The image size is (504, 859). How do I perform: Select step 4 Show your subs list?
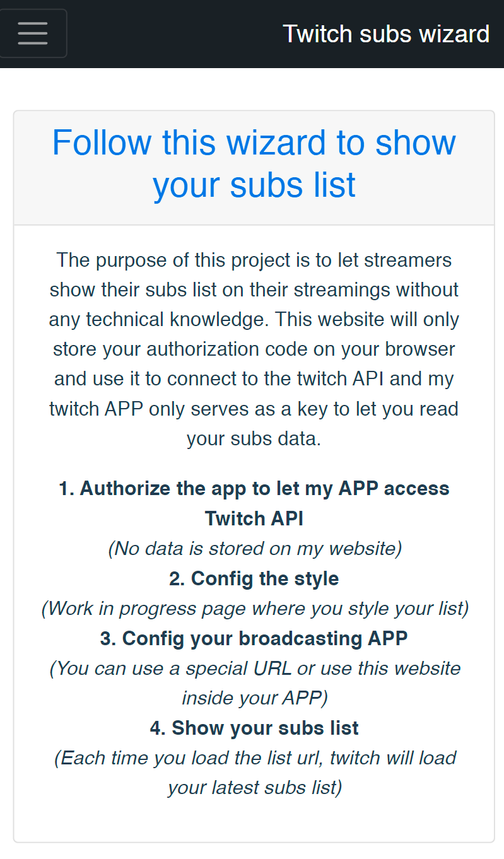[x=254, y=727]
